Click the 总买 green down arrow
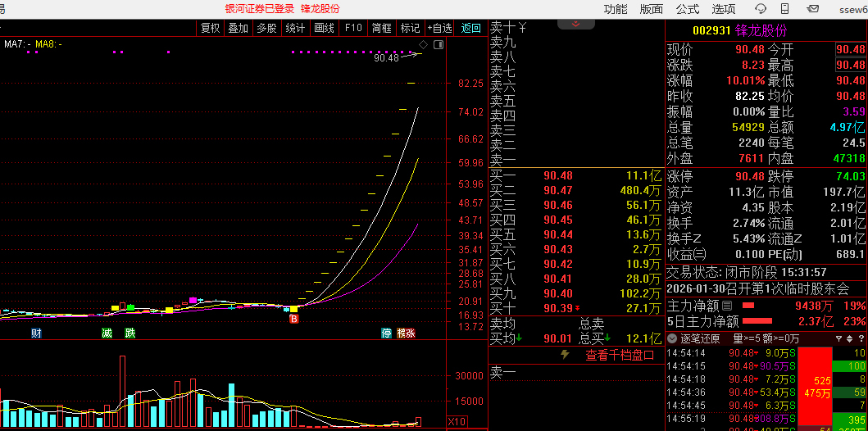The width and height of the screenshot is (868, 431). [x=608, y=338]
